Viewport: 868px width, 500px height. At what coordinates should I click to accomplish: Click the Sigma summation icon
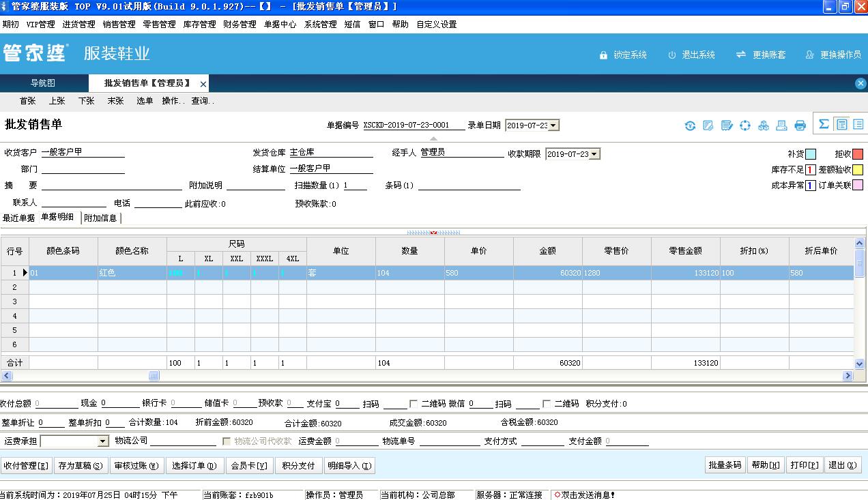(824, 124)
